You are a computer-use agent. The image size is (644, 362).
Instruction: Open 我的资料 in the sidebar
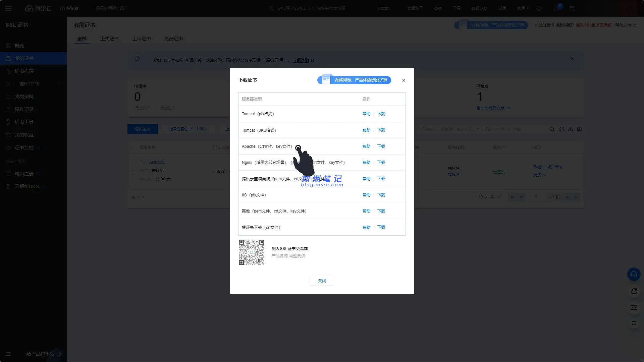click(x=34, y=97)
